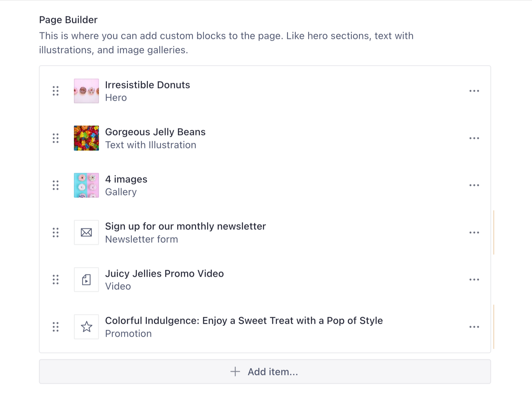
Task: Open the ellipsis menu for the Newsletter form
Action: tap(474, 232)
